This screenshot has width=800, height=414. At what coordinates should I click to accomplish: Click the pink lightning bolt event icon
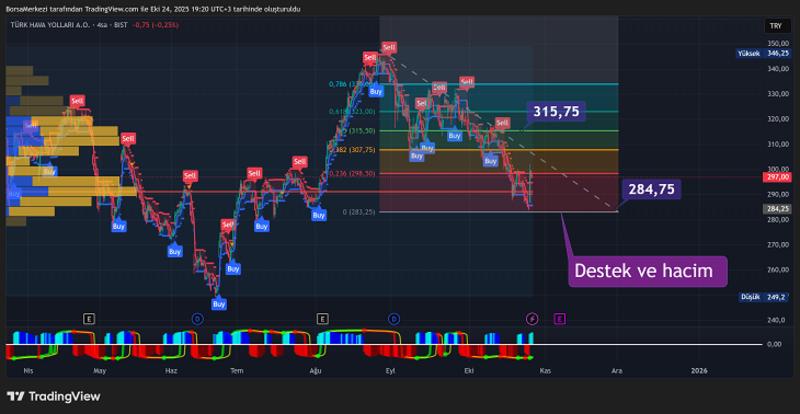pyautogui.click(x=532, y=318)
